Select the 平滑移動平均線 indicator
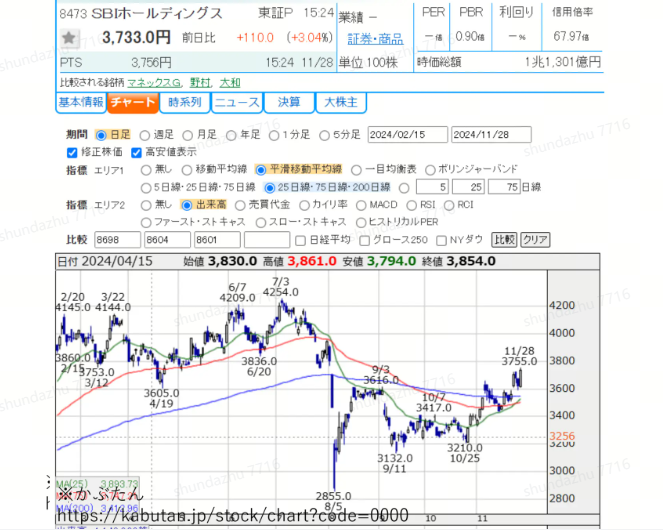 pos(261,170)
